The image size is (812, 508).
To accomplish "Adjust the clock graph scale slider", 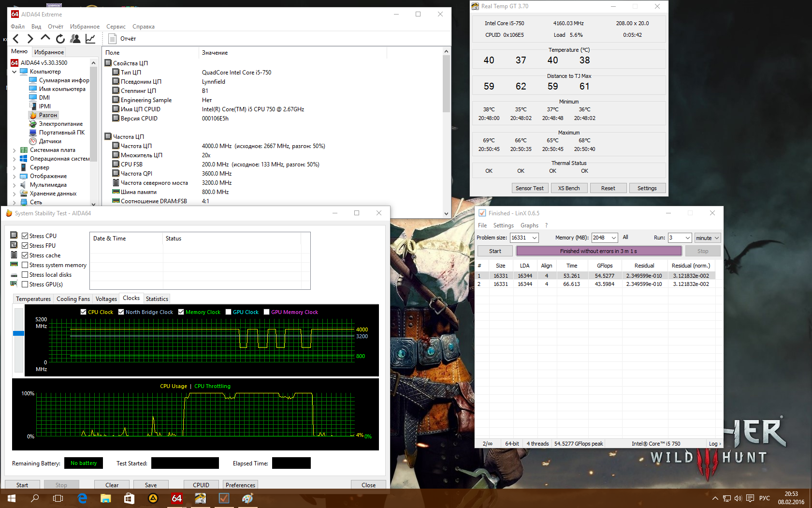I will click(x=19, y=333).
